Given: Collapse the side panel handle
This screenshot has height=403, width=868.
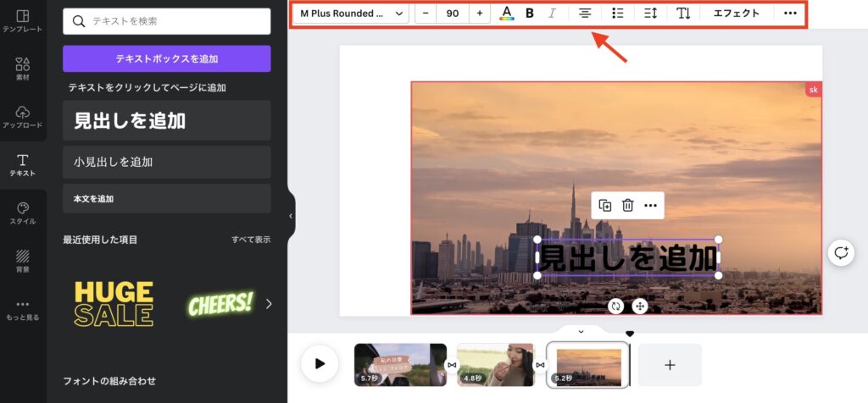Looking at the screenshot, I should click(x=292, y=216).
